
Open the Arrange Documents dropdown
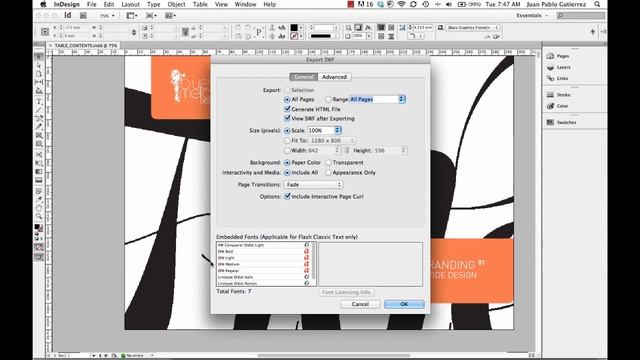point(170,16)
